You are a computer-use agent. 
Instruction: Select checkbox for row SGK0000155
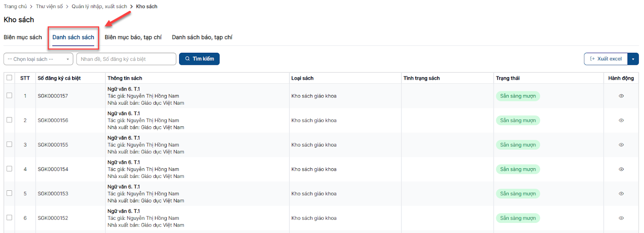9,144
